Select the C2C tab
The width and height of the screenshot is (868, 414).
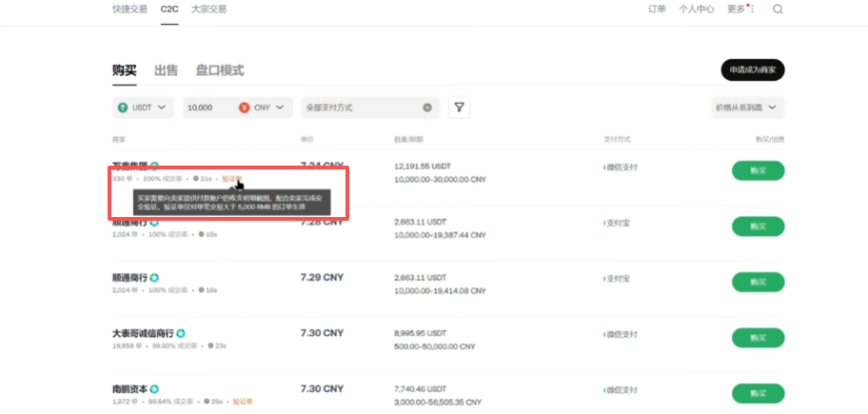click(169, 10)
